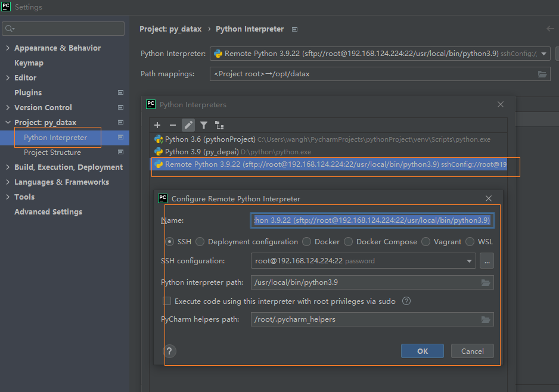Expand Appearance & Behavior section

8,48
